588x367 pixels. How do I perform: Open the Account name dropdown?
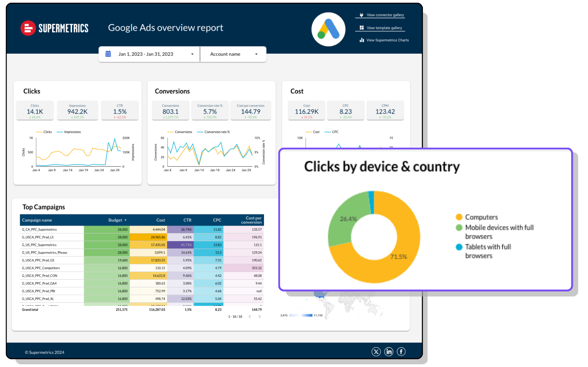pos(256,54)
